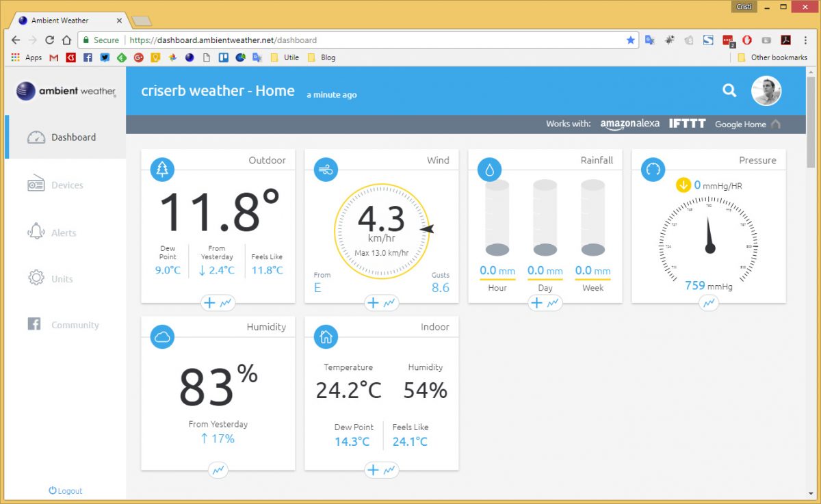
Task: Open the Other bookmarks folder
Action: [772, 57]
